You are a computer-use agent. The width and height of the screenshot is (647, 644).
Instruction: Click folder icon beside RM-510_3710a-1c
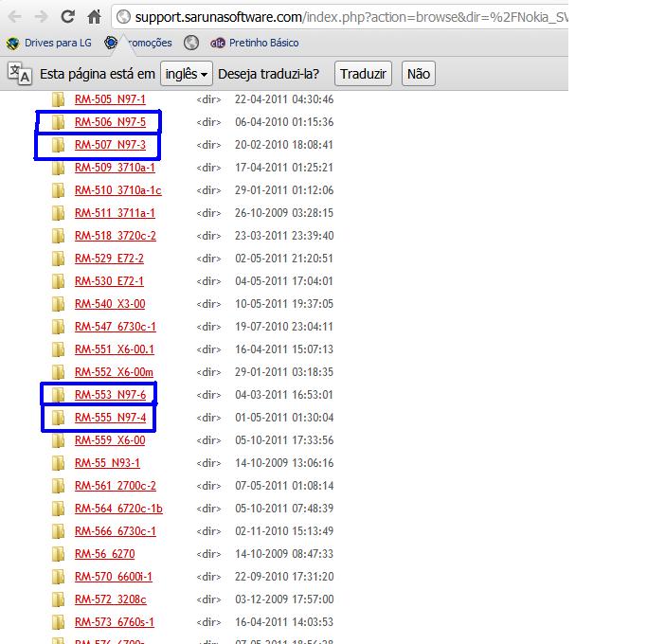click(x=58, y=190)
